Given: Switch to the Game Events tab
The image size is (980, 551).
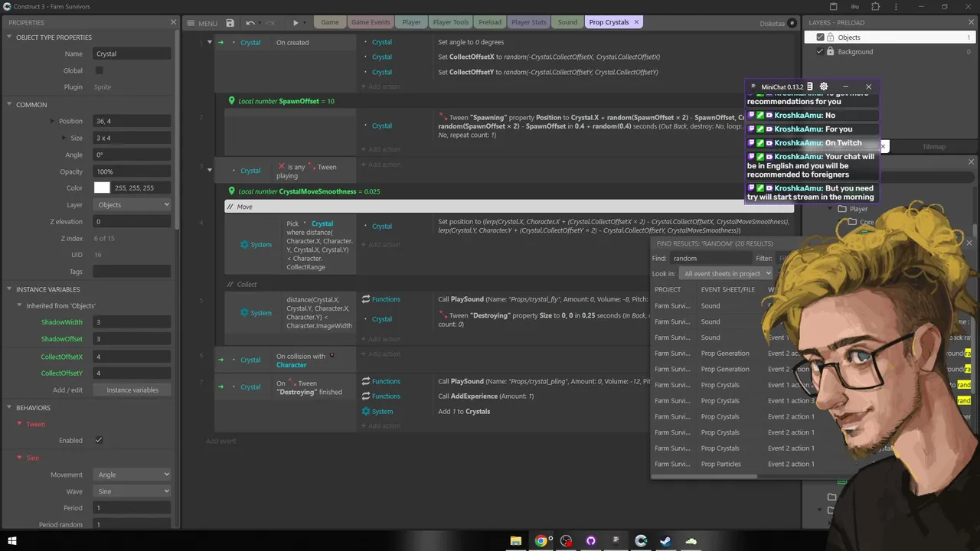Looking at the screenshot, I should (371, 22).
